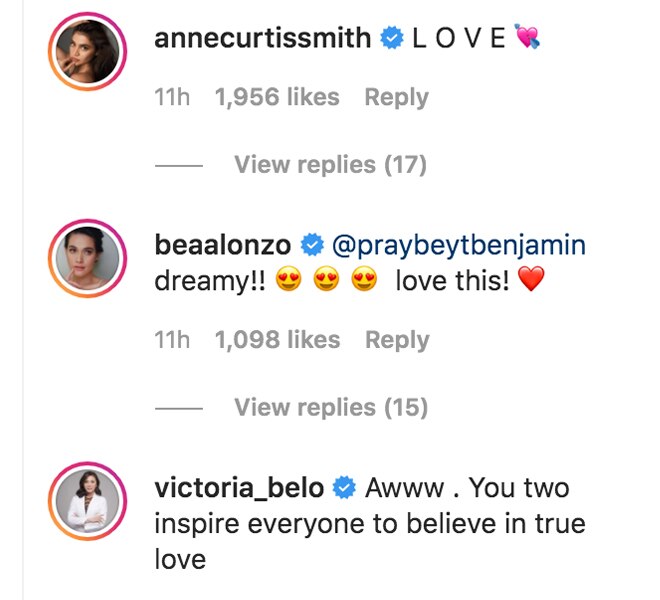
Task: Click annecurtissmith's verified badge
Action: point(392,38)
